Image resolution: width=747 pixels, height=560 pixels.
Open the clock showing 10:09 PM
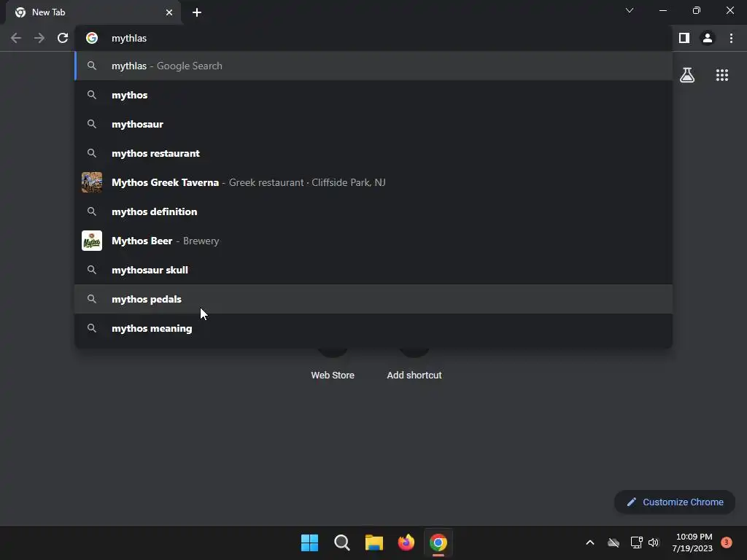692,542
